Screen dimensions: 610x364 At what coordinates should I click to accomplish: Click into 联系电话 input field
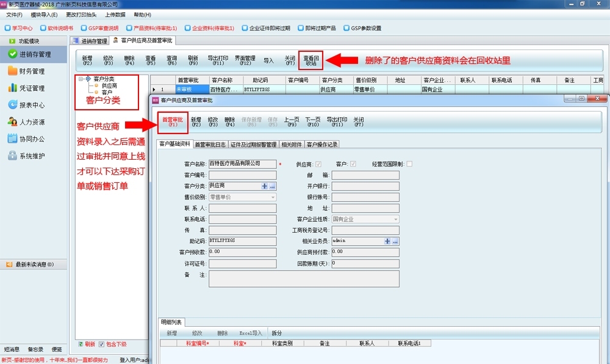click(242, 219)
